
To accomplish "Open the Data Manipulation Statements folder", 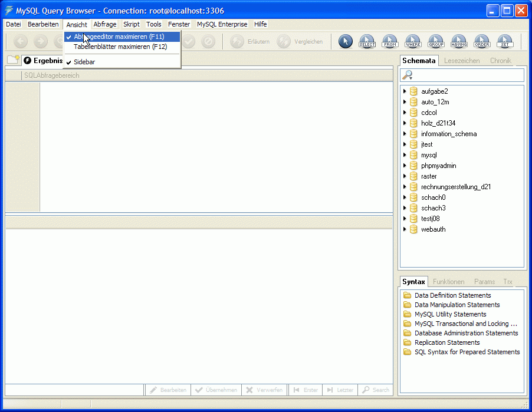I will point(457,305).
